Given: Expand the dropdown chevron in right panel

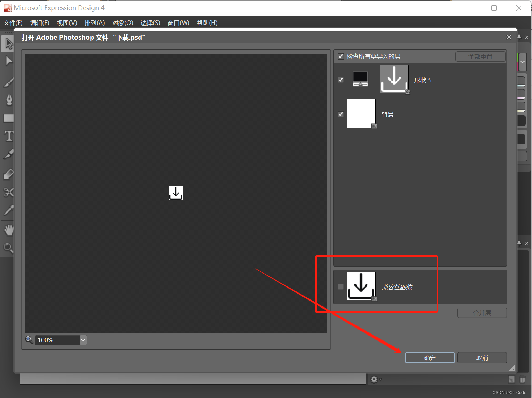Looking at the screenshot, I should coord(523,62).
